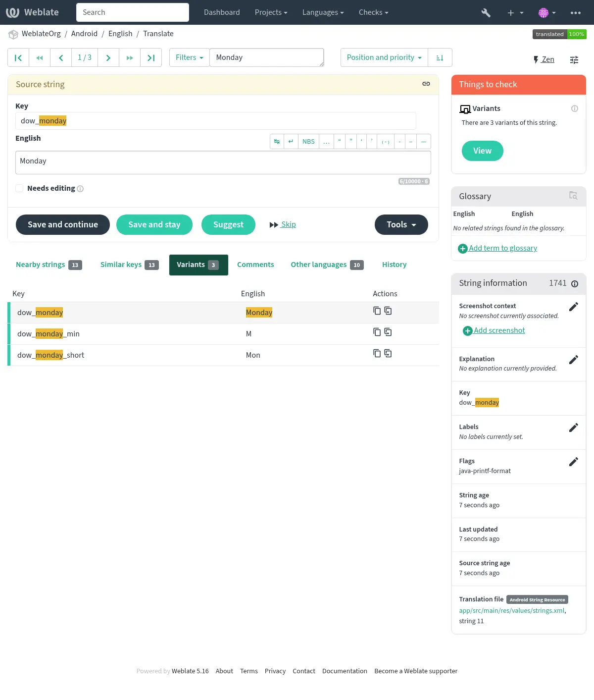
Task: Edit the Flags with pencil icon
Action: pyautogui.click(x=573, y=462)
